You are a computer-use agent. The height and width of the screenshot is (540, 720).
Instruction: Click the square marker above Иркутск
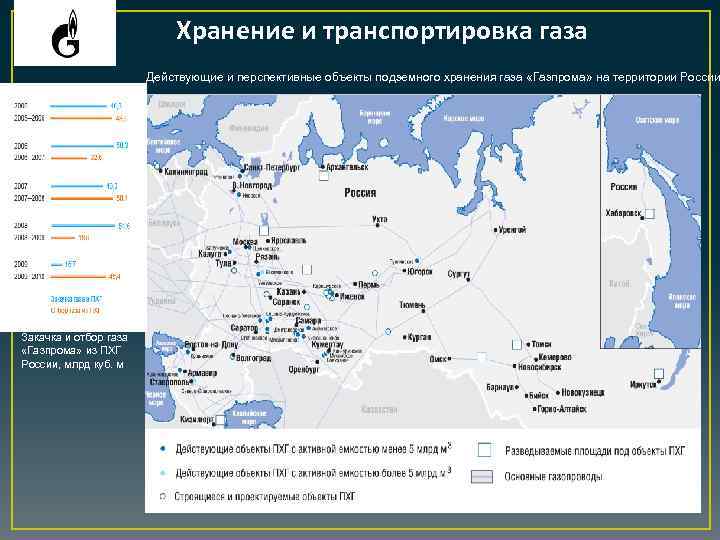click(x=659, y=373)
